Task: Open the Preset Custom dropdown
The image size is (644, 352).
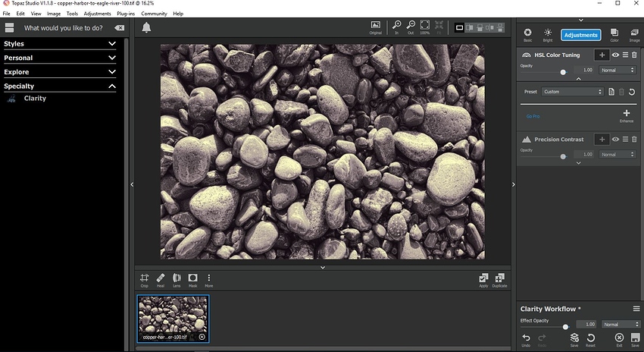Action: pos(573,92)
